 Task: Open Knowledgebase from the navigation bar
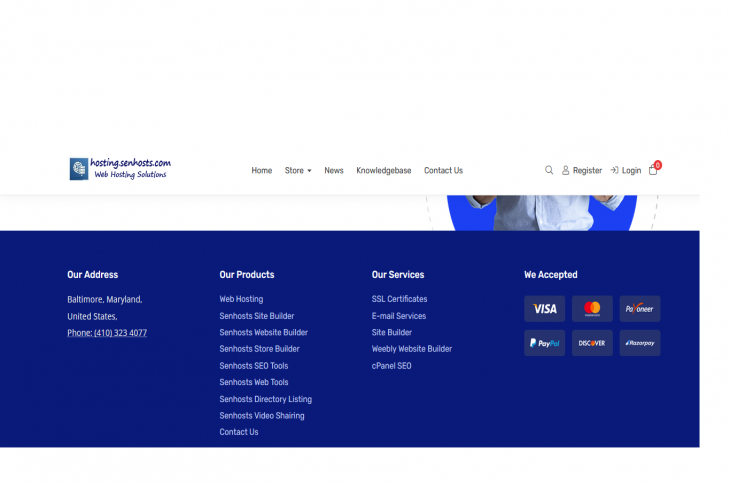tap(384, 171)
